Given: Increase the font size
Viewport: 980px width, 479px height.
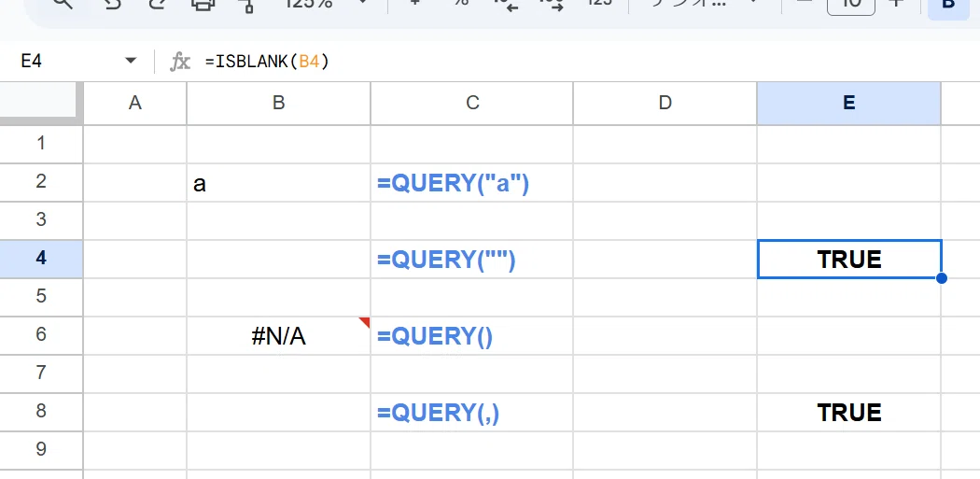Looking at the screenshot, I should click(897, 3).
